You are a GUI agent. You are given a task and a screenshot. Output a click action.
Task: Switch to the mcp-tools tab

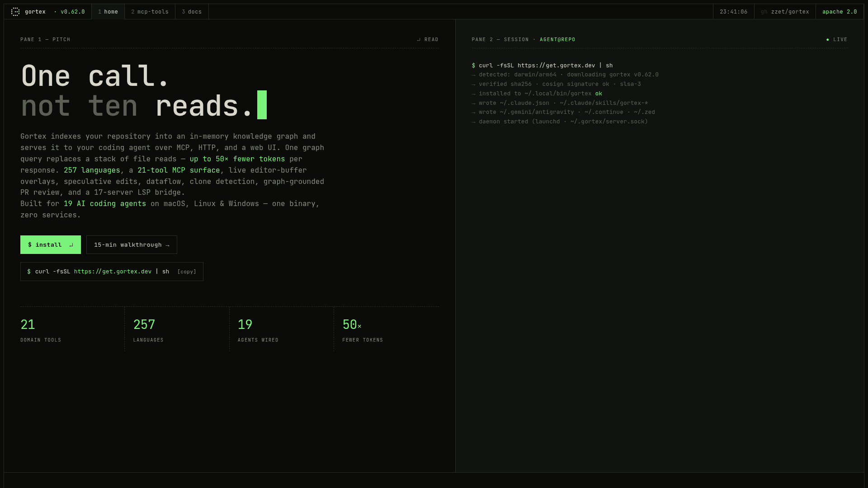[150, 12]
